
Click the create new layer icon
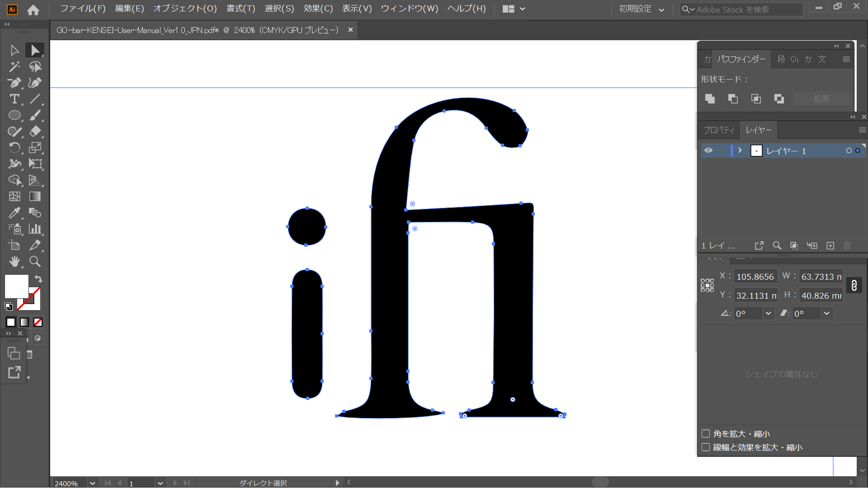click(x=830, y=245)
